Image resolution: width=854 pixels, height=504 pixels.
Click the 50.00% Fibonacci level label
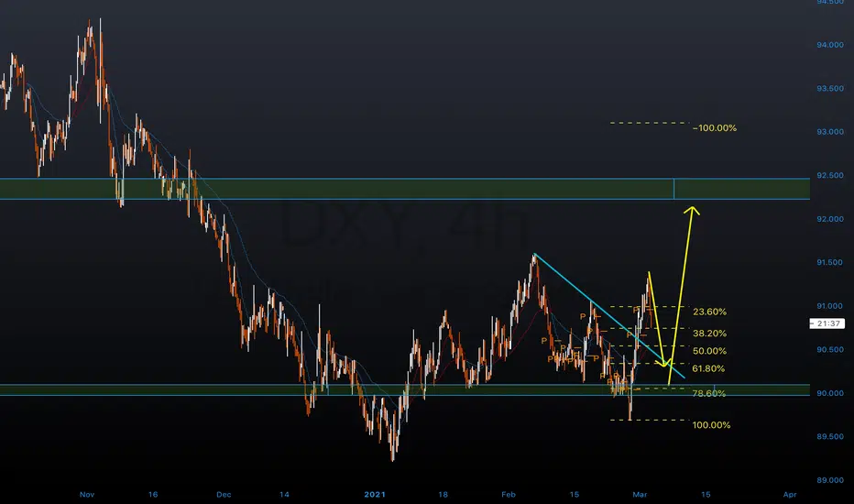tap(709, 351)
